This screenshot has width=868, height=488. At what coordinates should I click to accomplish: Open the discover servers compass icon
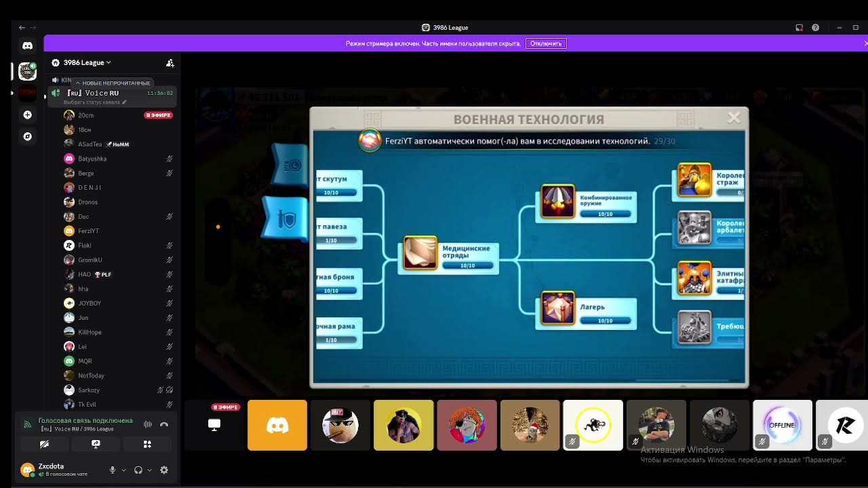[27, 136]
